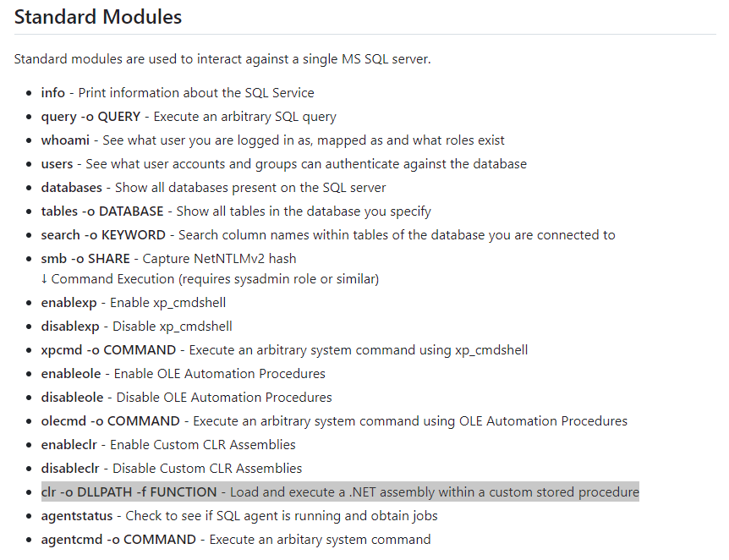Select the databases module entry
729x560 pixels.
pos(71,188)
